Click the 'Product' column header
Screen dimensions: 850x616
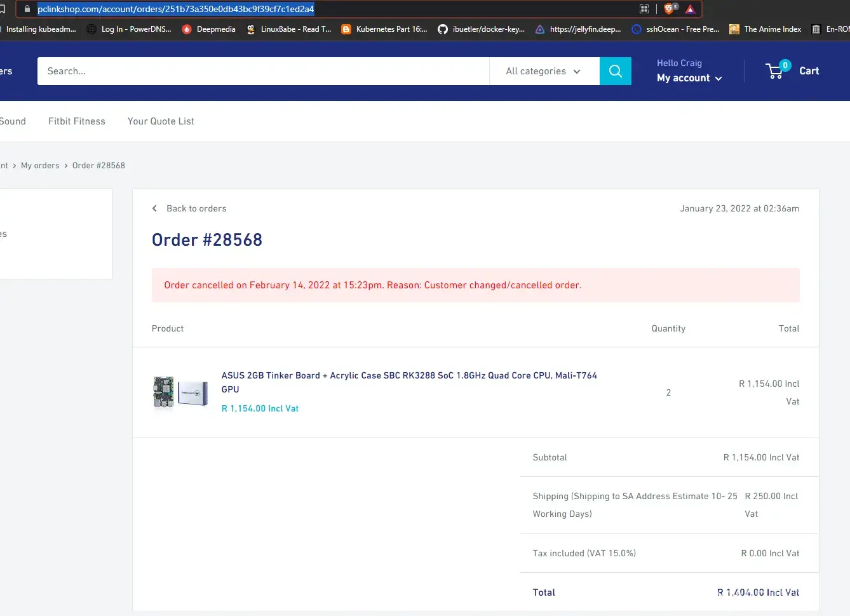[x=168, y=328]
